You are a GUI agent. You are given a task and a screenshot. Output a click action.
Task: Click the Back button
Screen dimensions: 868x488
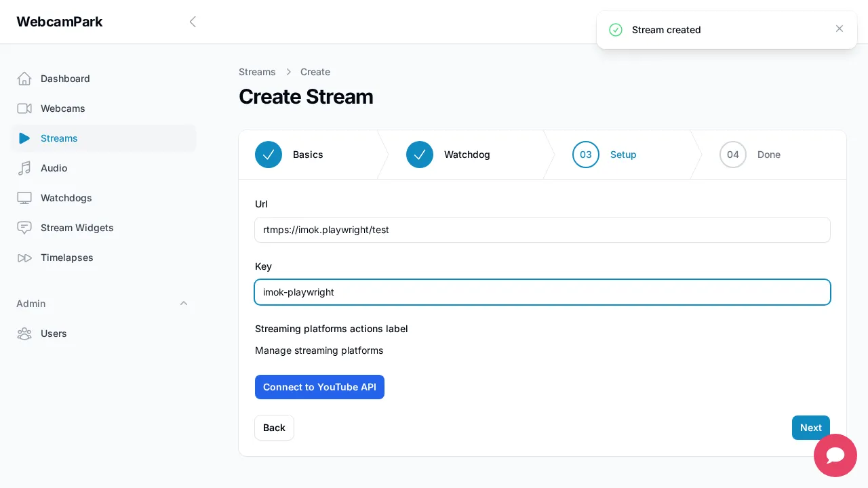coord(274,428)
